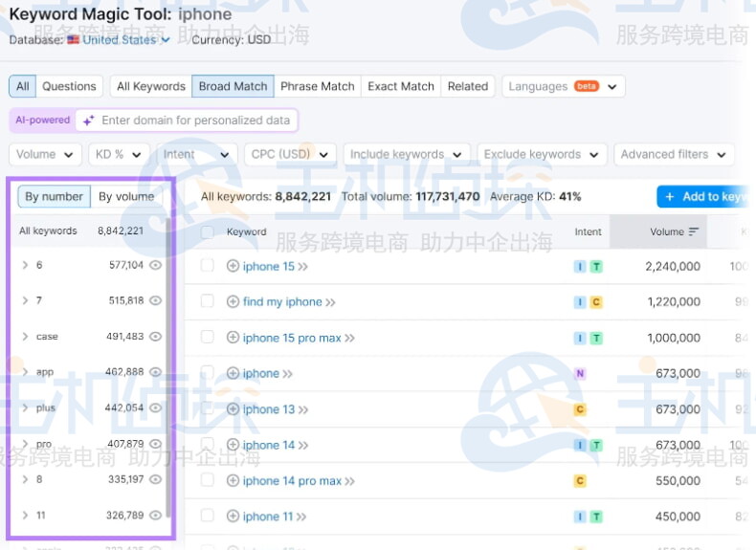Expand the 'app' keyword group
Image resolution: width=756 pixels, height=550 pixels.
25,372
